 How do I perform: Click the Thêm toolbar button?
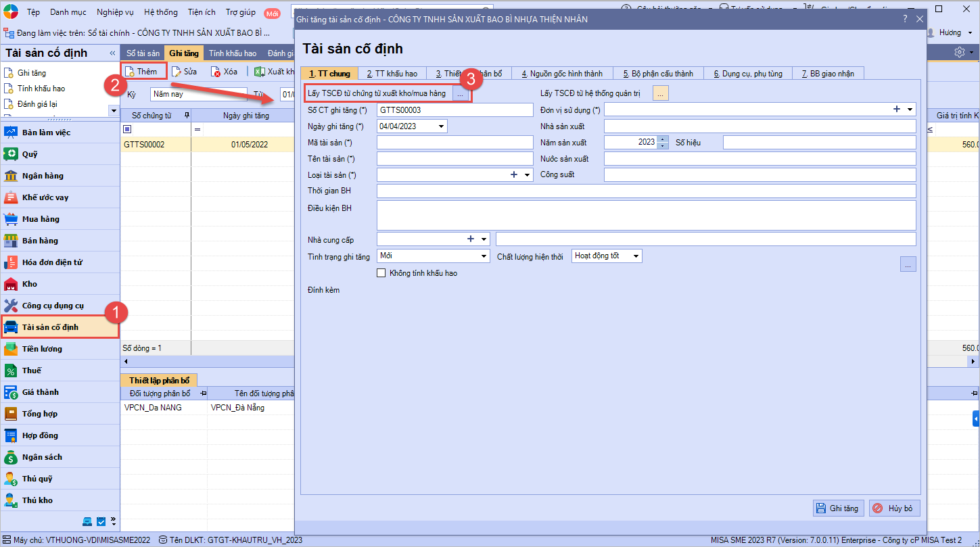(144, 71)
